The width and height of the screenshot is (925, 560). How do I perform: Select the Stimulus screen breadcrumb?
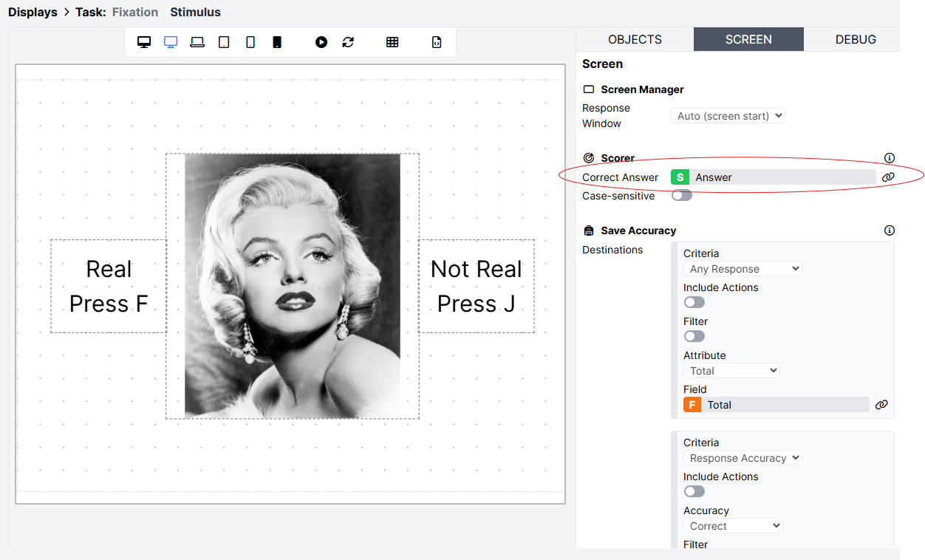pos(195,12)
